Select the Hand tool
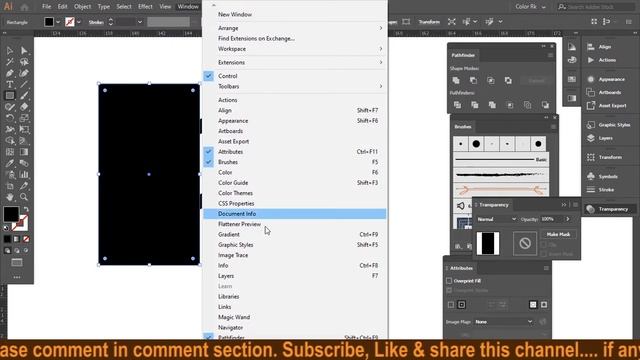The width and height of the screenshot is (640, 360). (10, 197)
